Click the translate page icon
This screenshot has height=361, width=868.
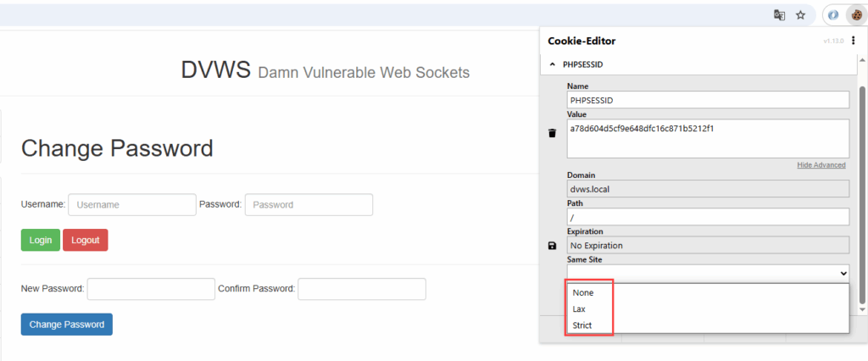click(x=780, y=15)
